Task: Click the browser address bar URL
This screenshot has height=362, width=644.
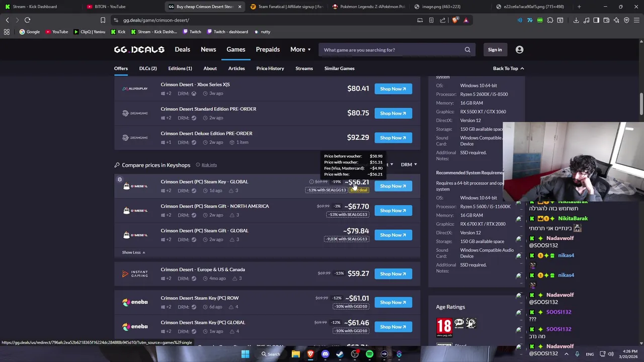Action: (x=156, y=20)
